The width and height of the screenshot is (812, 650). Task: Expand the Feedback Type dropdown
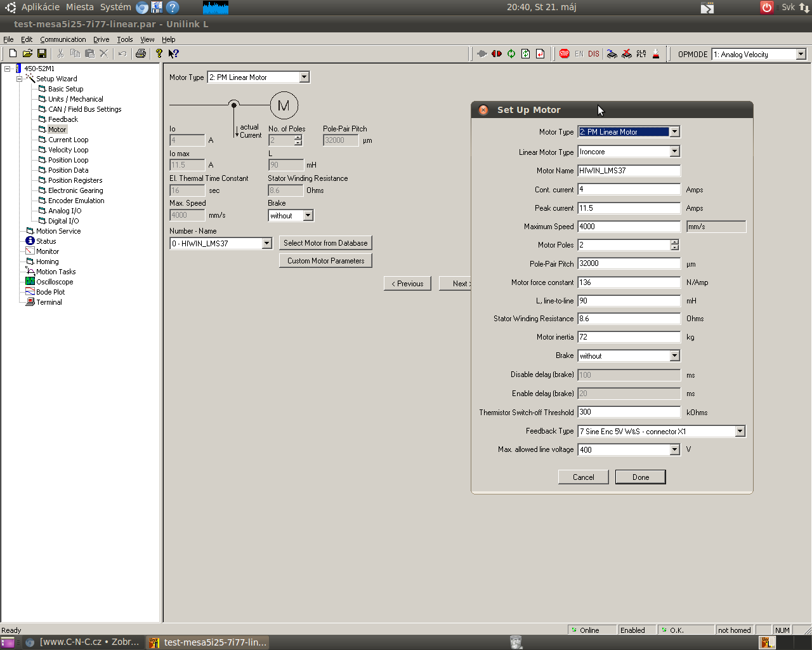point(740,432)
